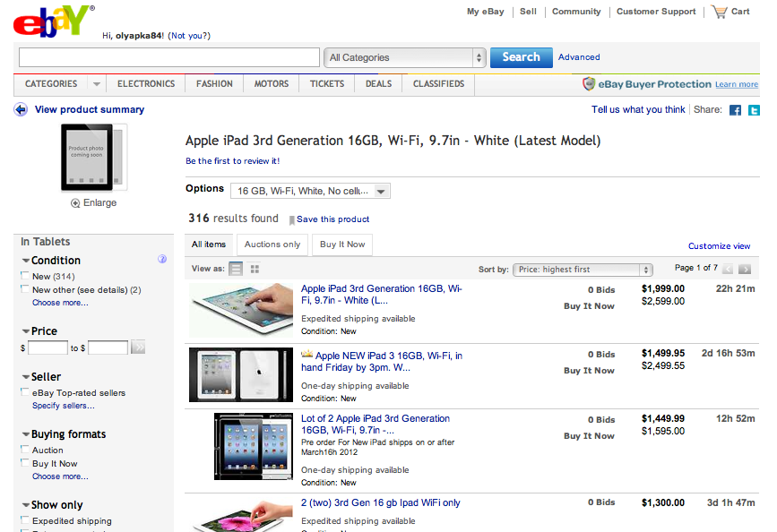Switch to the Auctions only tab
The width and height of the screenshot is (777, 532).
tap(272, 245)
